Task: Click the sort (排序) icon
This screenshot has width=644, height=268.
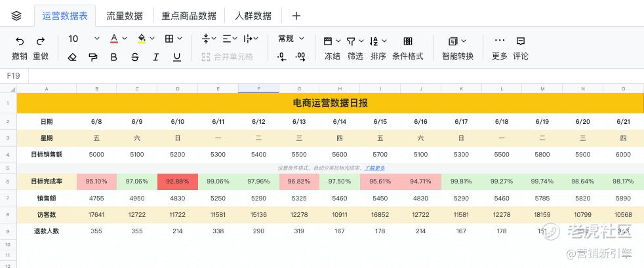Action: (374, 41)
